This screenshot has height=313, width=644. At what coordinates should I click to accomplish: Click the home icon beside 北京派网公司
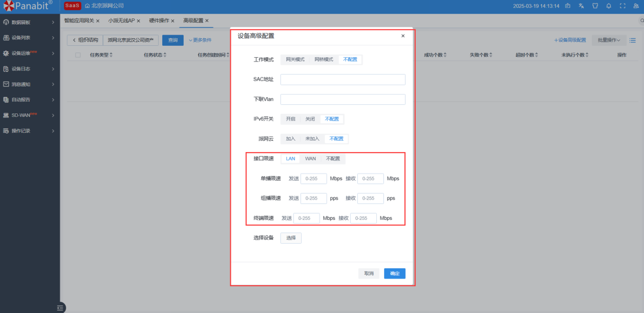pos(87,6)
